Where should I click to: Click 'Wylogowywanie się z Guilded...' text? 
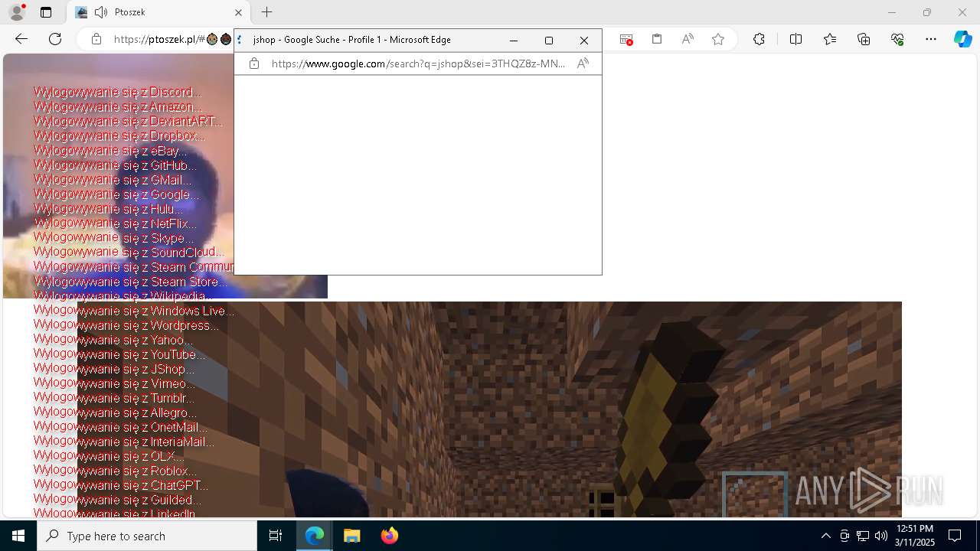pyautogui.click(x=117, y=500)
